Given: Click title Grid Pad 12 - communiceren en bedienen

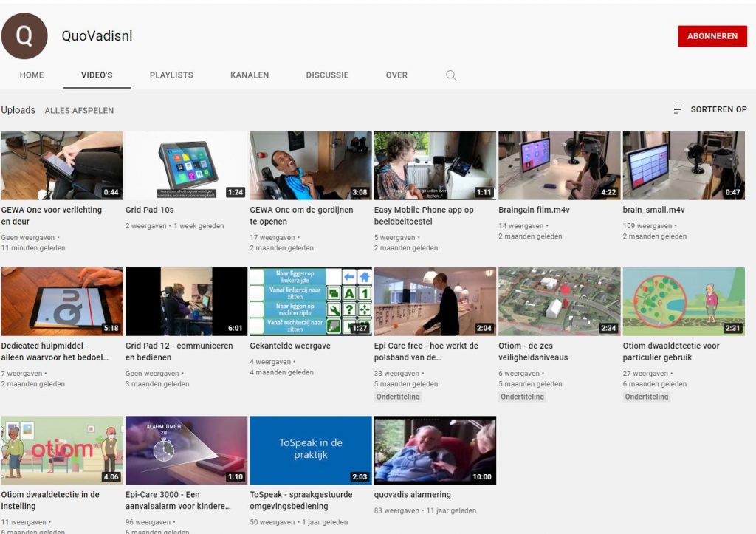Looking at the screenshot, I should [x=179, y=352].
